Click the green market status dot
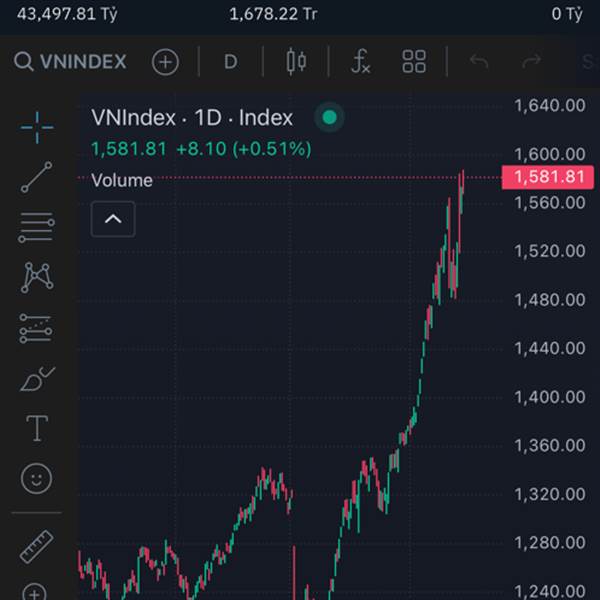The width and height of the screenshot is (600, 600). 329,117
